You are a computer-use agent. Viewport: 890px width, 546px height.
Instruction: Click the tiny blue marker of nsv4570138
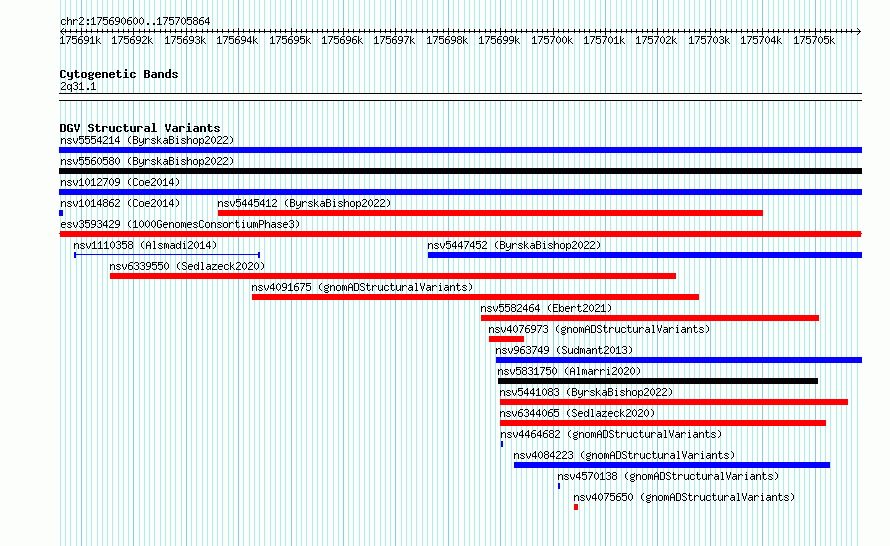[559, 486]
